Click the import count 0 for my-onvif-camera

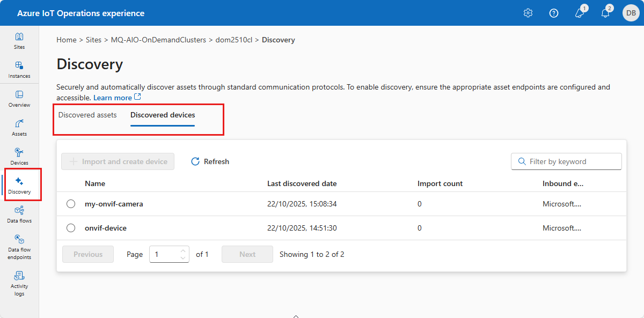[420, 204]
